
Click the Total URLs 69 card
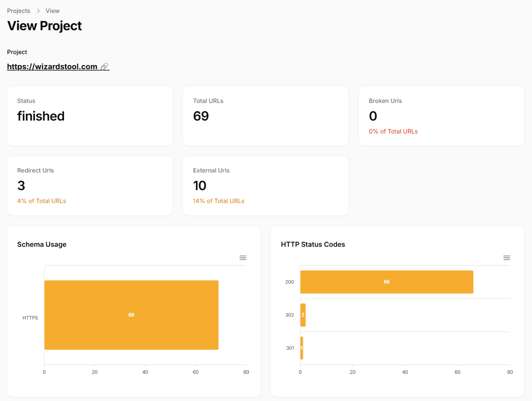point(265,116)
